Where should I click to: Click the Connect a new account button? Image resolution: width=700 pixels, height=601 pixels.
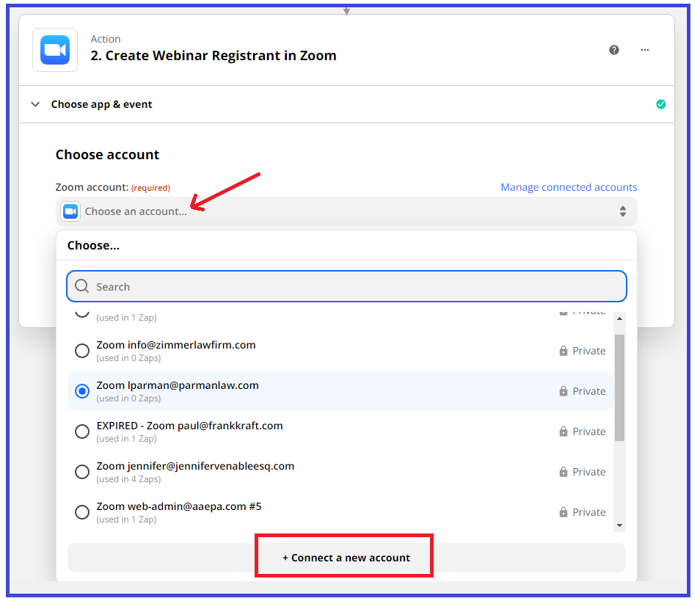click(x=346, y=558)
